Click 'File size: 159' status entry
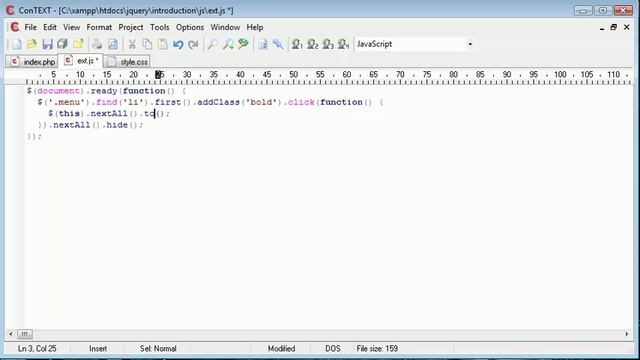Screen dimensions: 640x360 pyautogui.click(x=377, y=349)
